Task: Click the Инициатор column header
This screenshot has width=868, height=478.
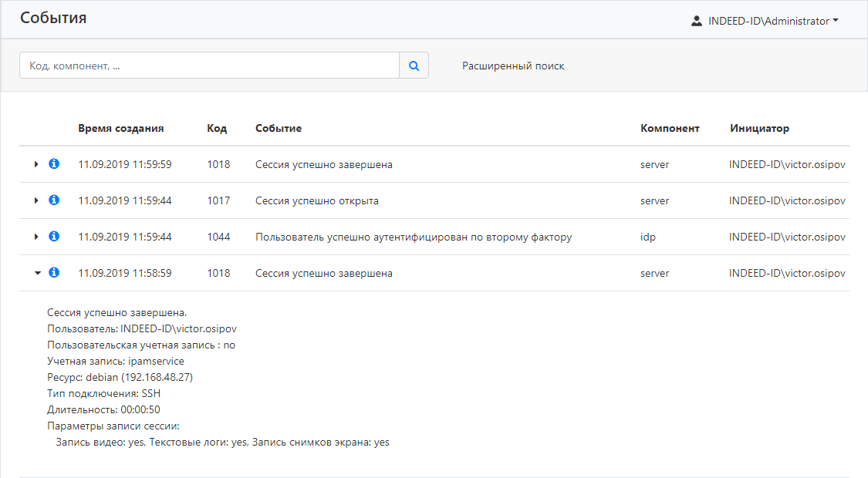Action: (x=759, y=128)
